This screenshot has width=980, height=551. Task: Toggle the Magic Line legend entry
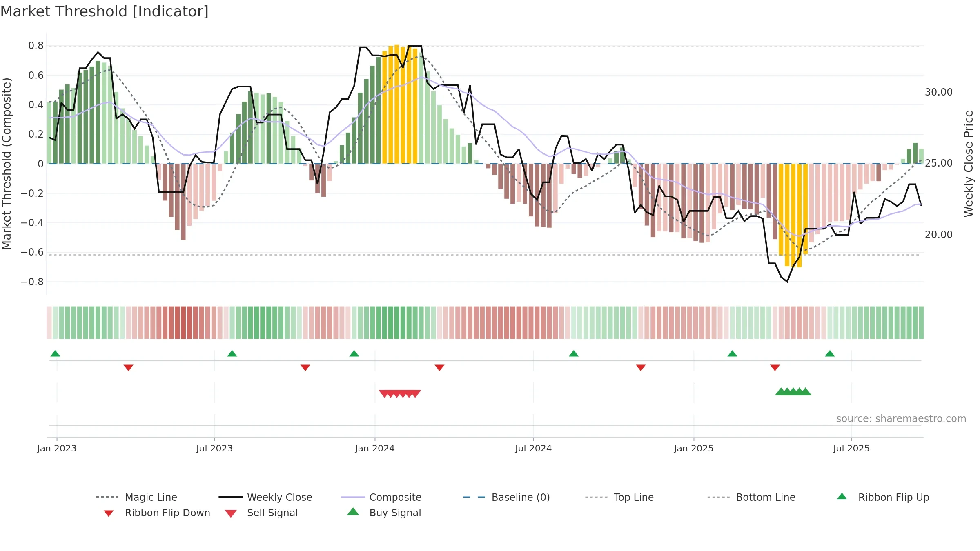tap(136, 497)
